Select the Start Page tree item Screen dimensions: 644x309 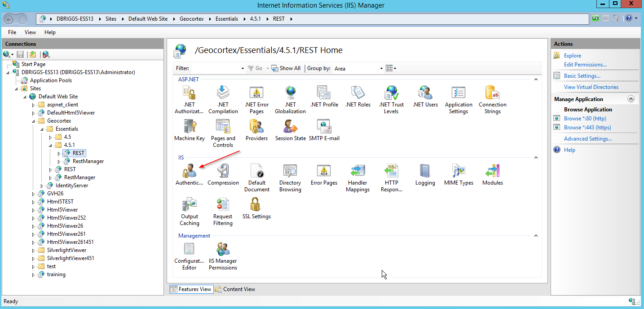click(33, 64)
